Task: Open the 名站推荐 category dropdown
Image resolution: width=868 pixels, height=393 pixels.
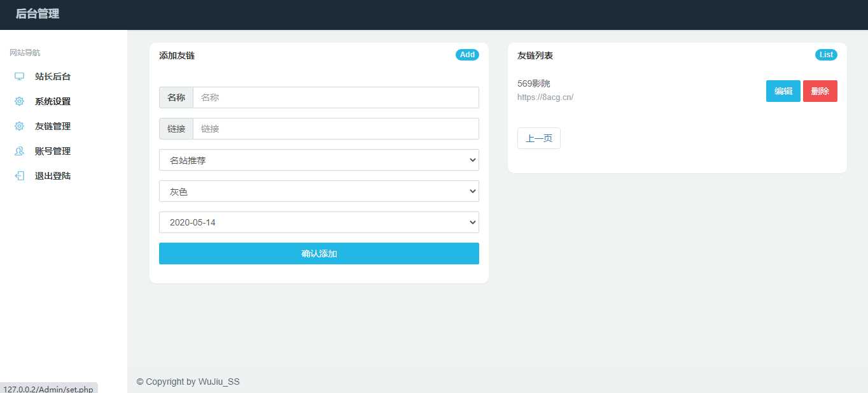Action: pos(319,160)
